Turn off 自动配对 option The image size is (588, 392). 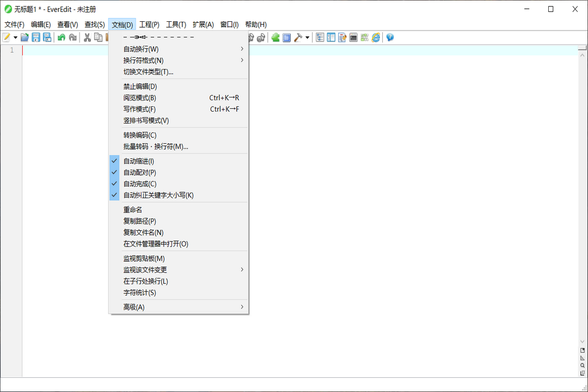(x=139, y=172)
